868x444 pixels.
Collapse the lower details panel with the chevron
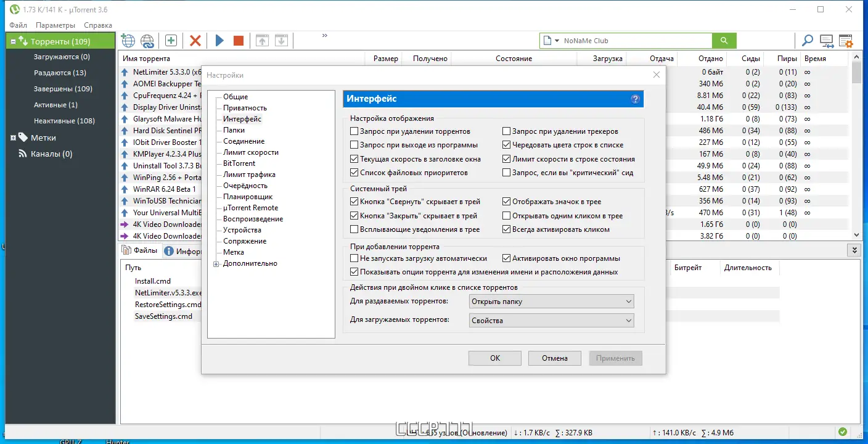coord(854,250)
